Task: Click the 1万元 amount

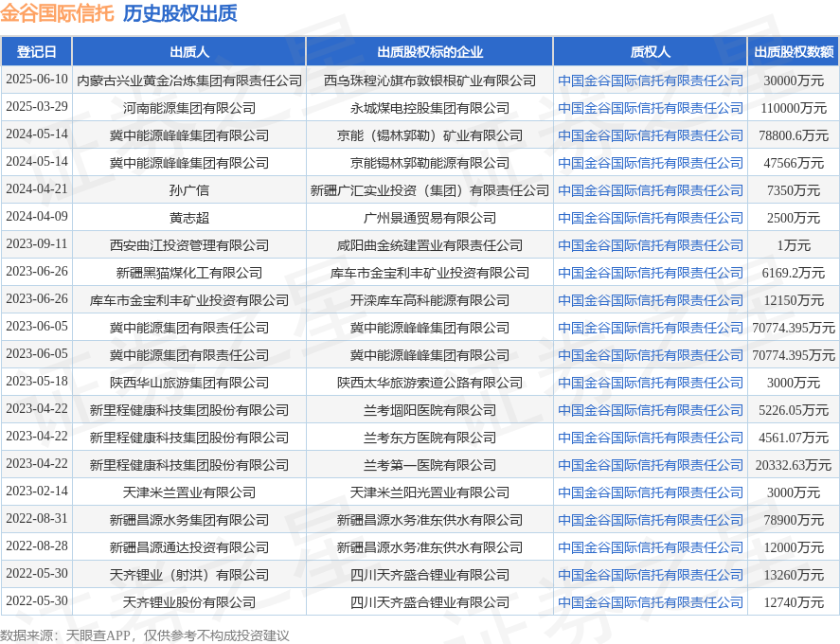Action: (794, 245)
